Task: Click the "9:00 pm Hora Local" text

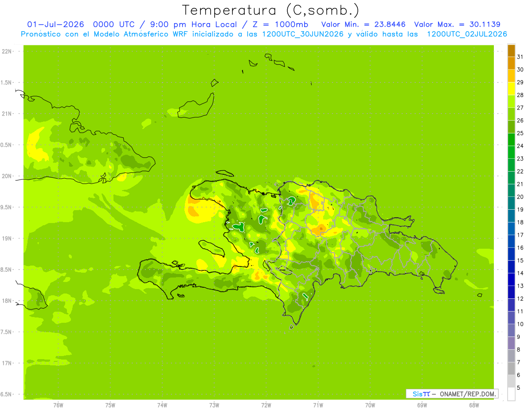Action: click(199, 24)
